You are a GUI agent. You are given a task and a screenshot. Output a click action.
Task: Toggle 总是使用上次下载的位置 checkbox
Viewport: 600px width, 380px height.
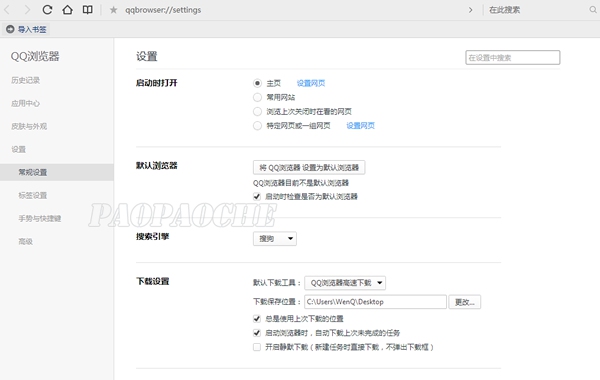257,319
